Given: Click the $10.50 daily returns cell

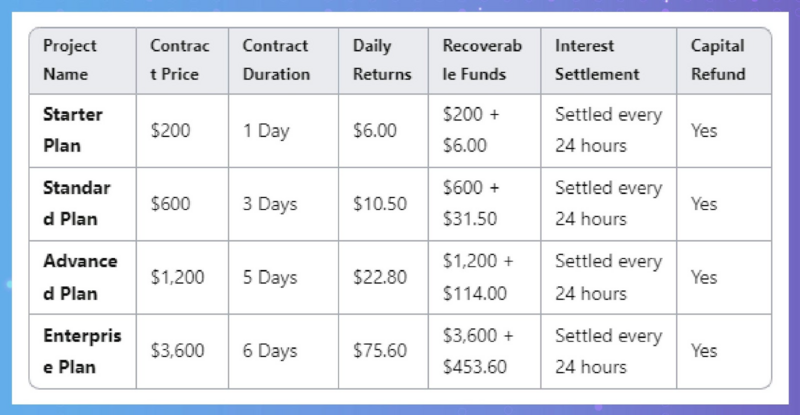Looking at the screenshot, I should click(x=380, y=203).
